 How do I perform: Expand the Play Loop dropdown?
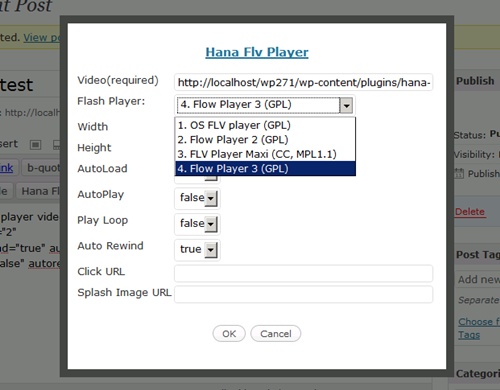197,224
